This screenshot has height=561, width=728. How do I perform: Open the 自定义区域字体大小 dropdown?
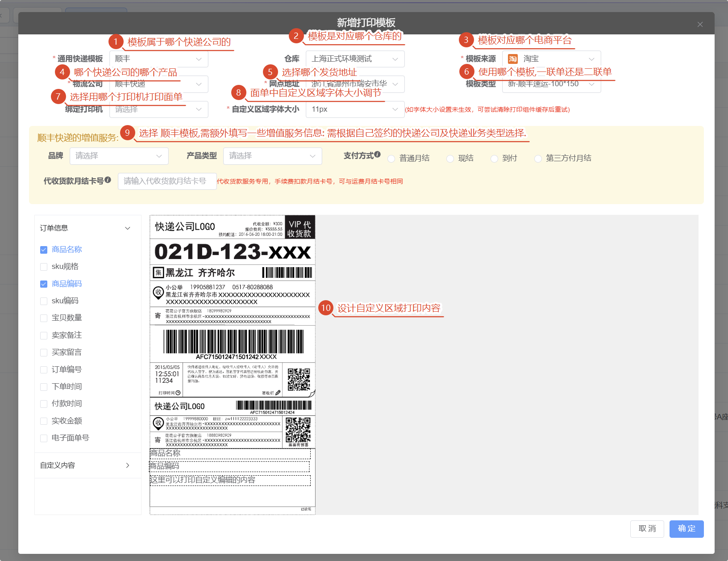click(355, 109)
